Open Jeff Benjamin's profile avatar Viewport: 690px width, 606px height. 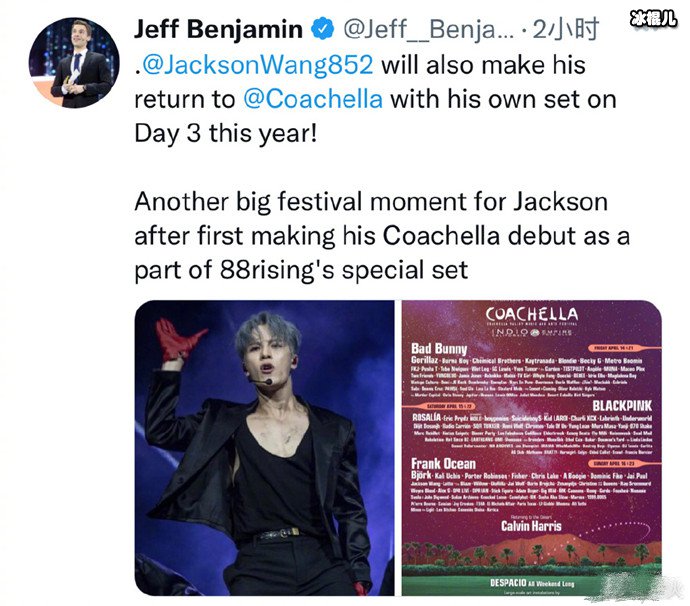(69, 62)
